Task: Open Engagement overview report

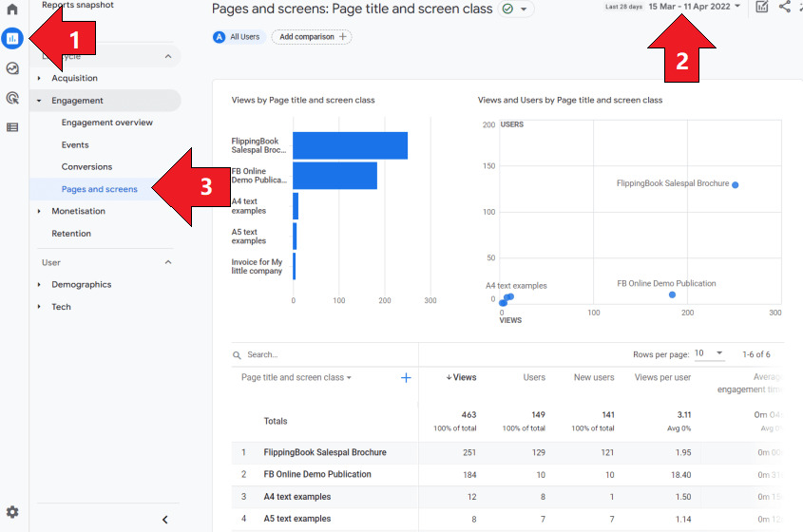Action: point(107,123)
